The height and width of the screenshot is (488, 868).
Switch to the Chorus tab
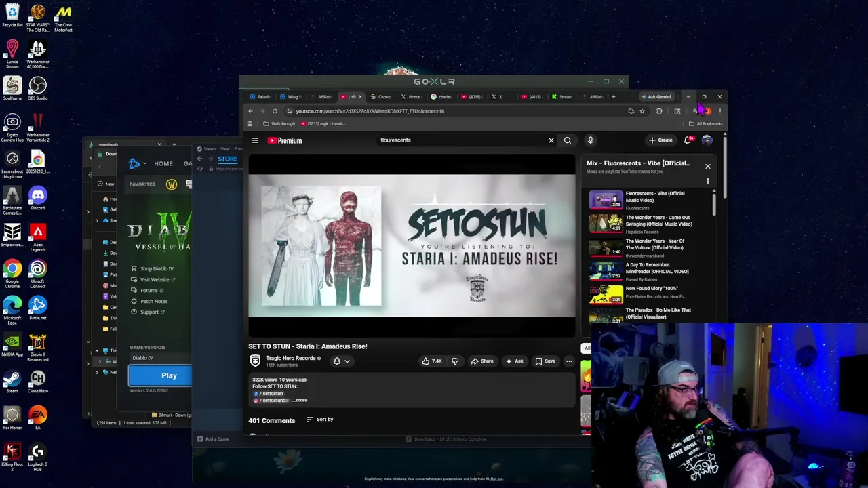382,97
